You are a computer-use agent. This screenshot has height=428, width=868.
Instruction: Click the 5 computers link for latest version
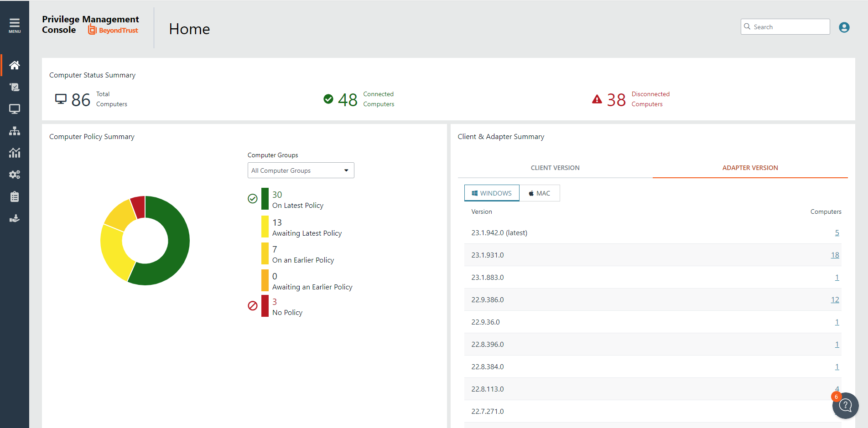pyautogui.click(x=837, y=232)
